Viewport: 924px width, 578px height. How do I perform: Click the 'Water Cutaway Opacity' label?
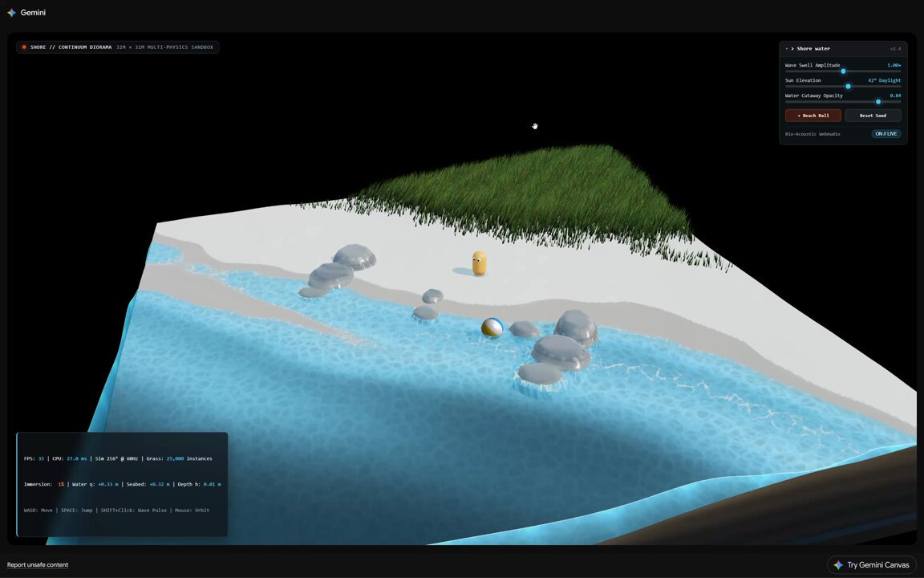[x=814, y=96]
